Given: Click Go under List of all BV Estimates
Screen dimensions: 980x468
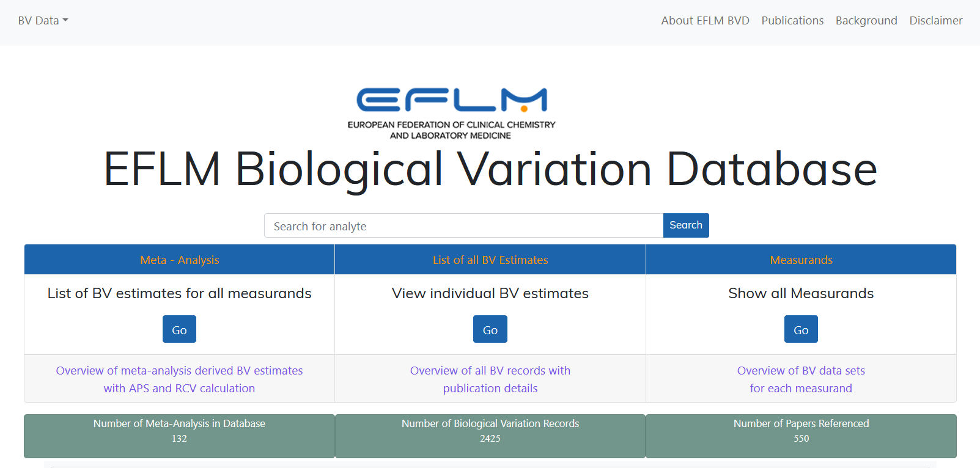Looking at the screenshot, I should tap(490, 329).
